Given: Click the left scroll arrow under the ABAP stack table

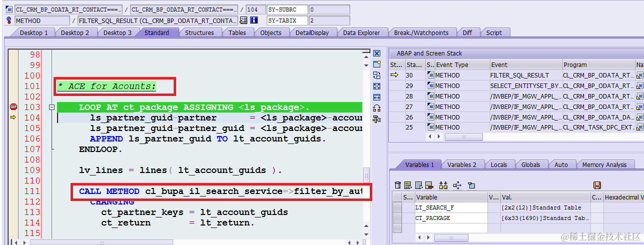Looking at the screenshot, I should point(429,136).
